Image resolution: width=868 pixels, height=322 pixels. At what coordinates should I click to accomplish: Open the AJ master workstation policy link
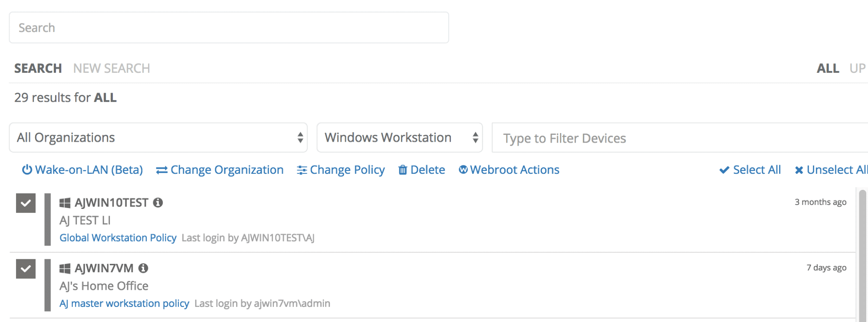click(x=124, y=303)
